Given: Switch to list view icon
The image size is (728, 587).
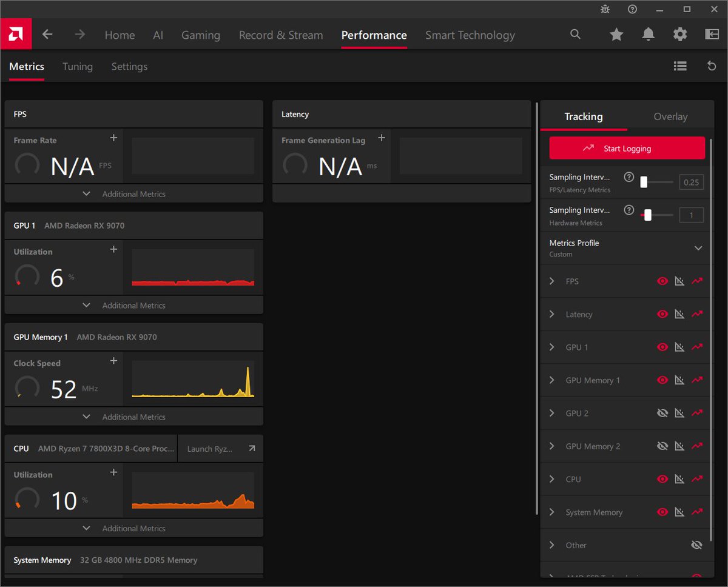Looking at the screenshot, I should click(x=680, y=66).
